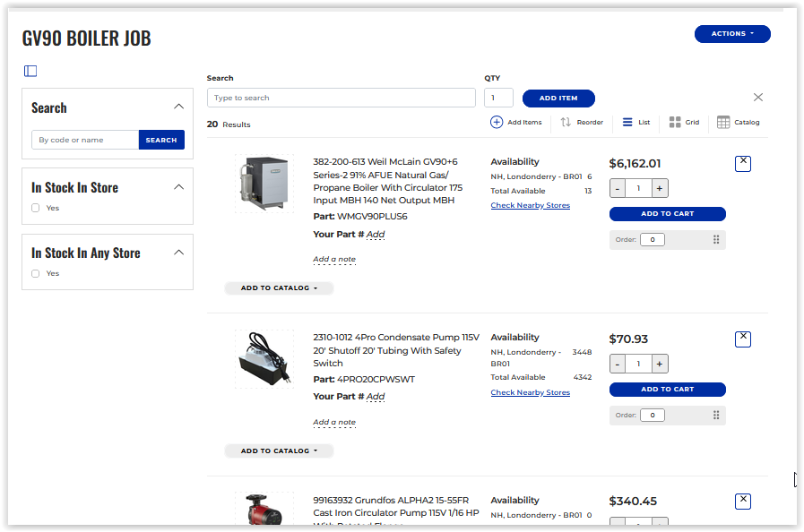The width and height of the screenshot is (804, 532).
Task: Select the $340.45 price
Action: coord(633,501)
